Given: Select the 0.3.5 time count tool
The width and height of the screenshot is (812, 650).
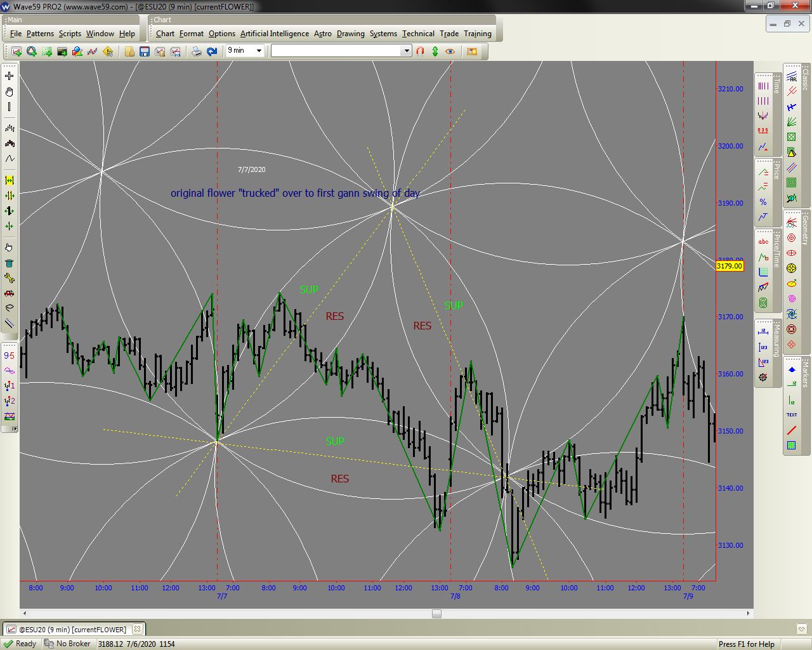Looking at the screenshot, I should (763, 131).
